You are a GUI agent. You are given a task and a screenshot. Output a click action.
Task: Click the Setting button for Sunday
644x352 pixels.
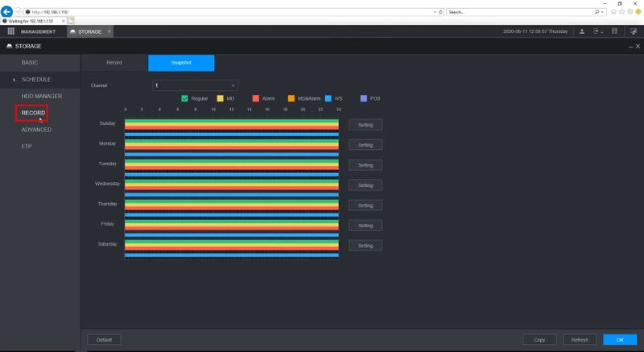365,125
